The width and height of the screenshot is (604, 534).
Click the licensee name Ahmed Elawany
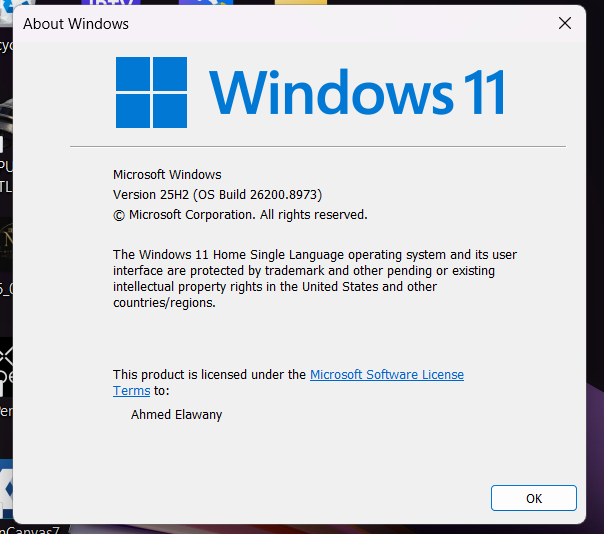click(176, 415)
